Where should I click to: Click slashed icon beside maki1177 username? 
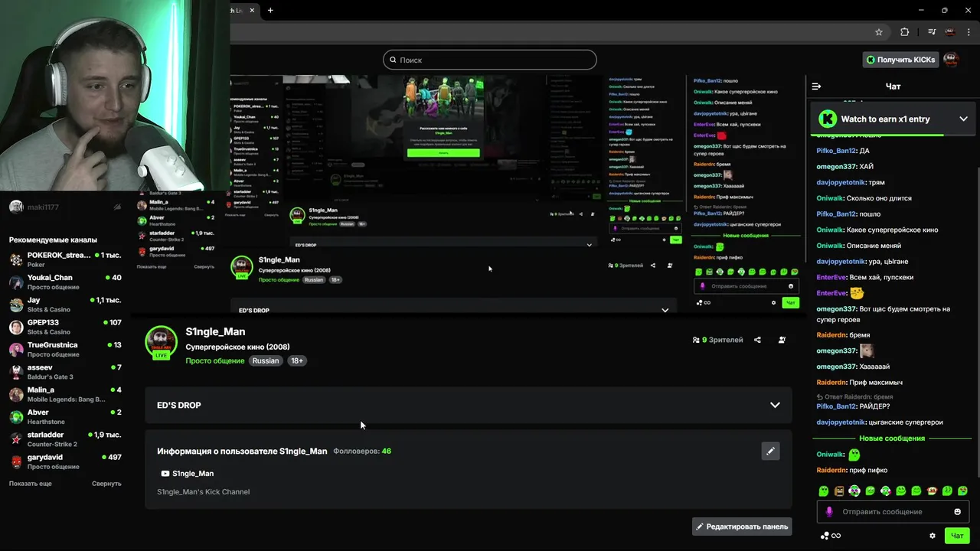[117, 207]
